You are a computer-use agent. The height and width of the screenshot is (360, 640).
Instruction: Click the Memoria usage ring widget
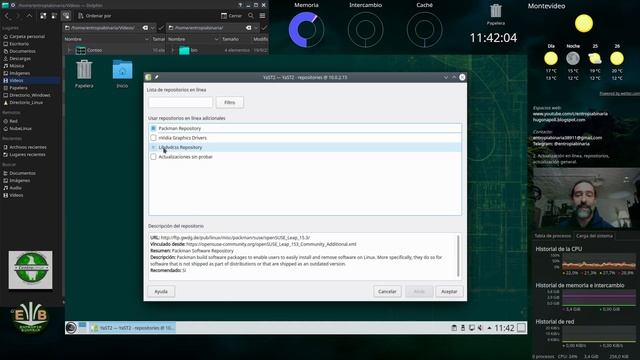click(307, 29)
